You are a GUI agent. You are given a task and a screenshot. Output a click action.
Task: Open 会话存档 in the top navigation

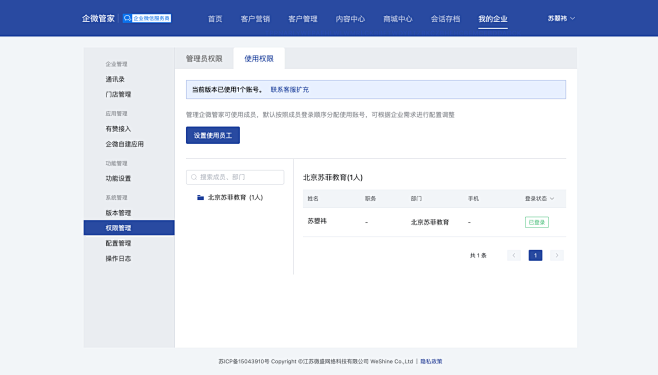tap(445, 19)
